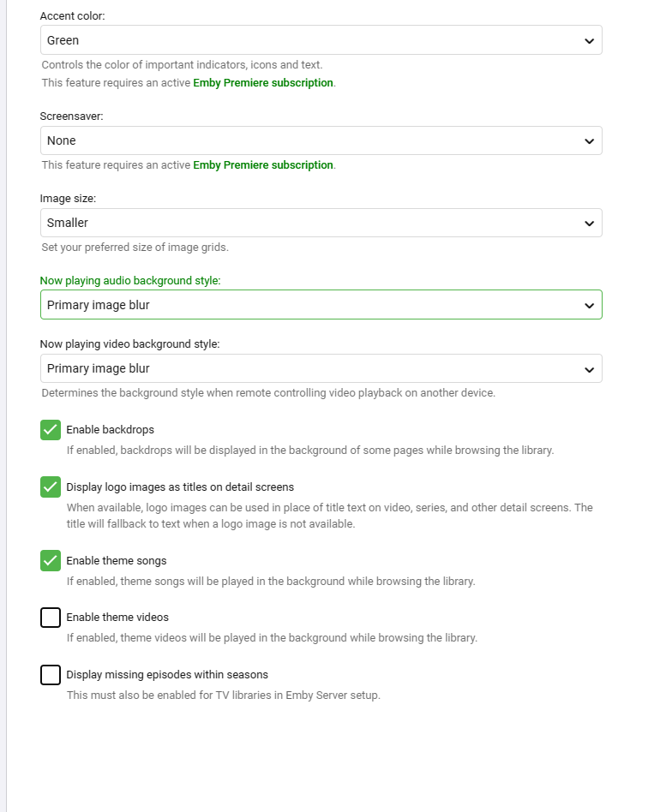Screen dimensions: 660x812
Task: Open Emby Premiere subscription link under Accent color
Action: pyautogui.click(x=263, y=83)
